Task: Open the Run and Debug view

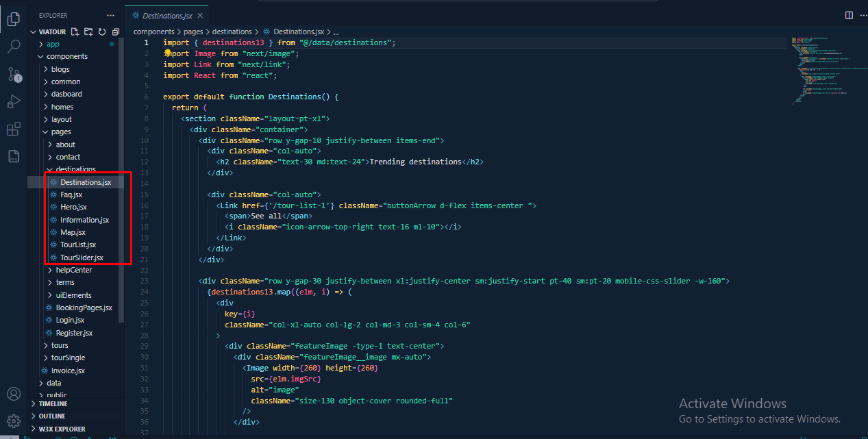Action: pos(13,101)
